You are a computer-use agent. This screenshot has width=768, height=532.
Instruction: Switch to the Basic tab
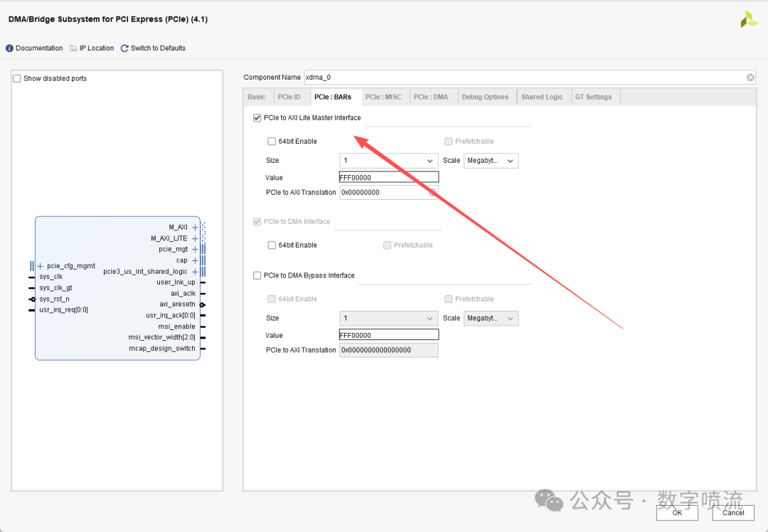257,97
